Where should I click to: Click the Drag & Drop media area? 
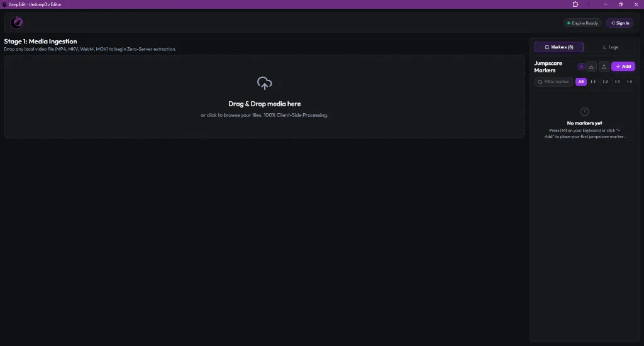[265, 97]
